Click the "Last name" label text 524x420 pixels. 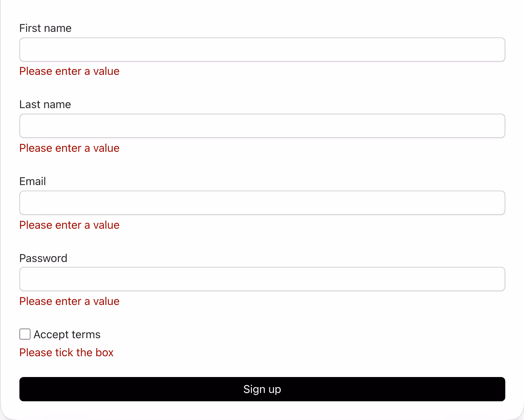click(x=45, y=104)
